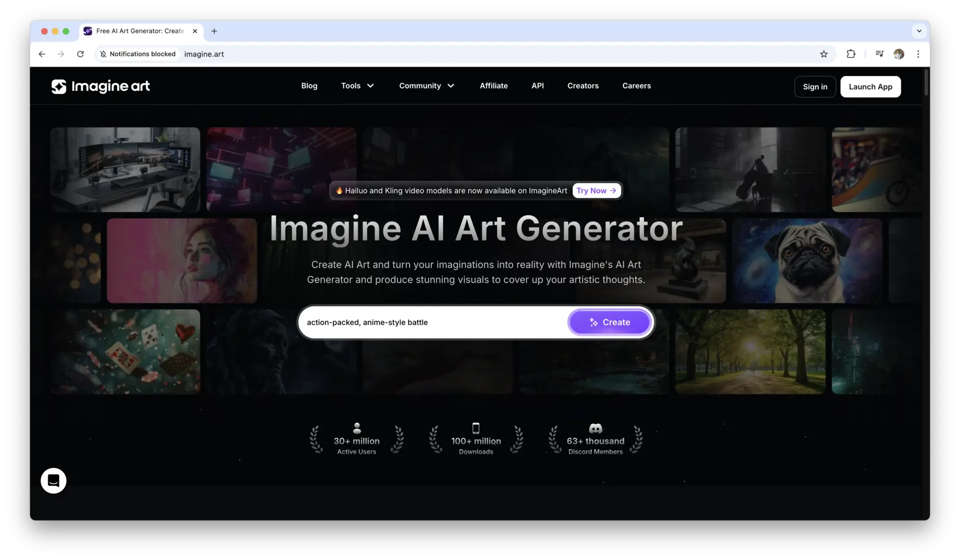Screen dimensions: 960x560
Task: Click the Create sparkle icon
Action: 593,322
